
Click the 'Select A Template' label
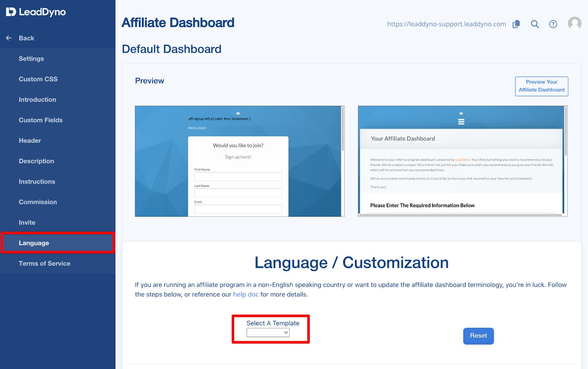tap(273, 323)
